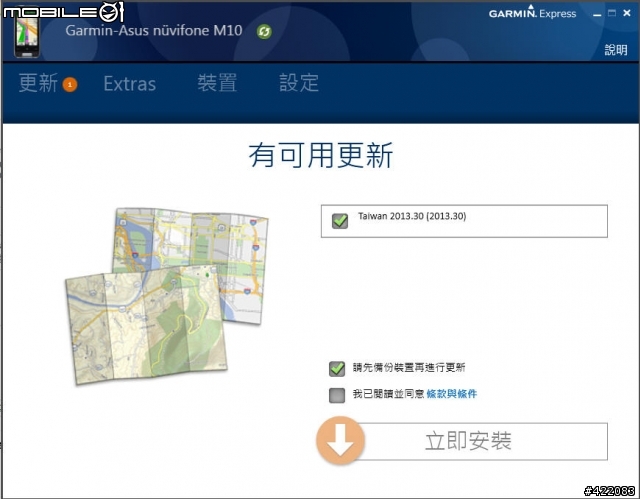Click the green sync icon beside device name
This screenshot has width=640, height=499.
(264, 31)
